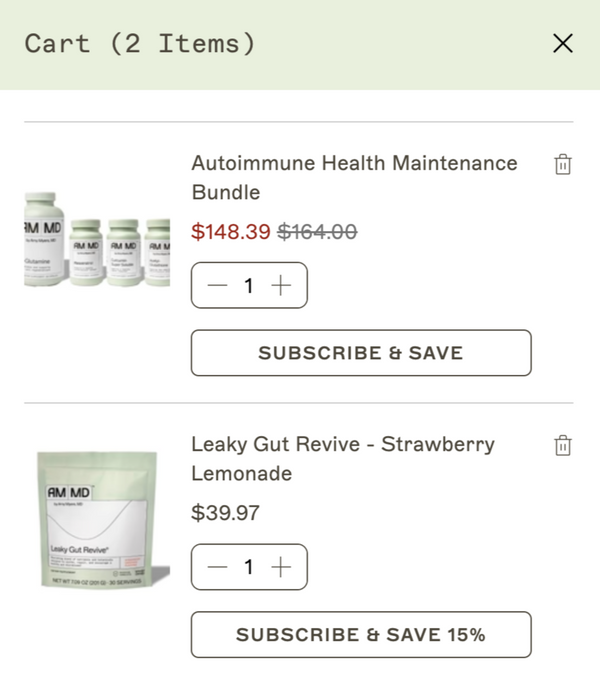600x680 pixels.
Task: Reduce Leaky Gut Revive quantity with minus
Action: point(218,567)
